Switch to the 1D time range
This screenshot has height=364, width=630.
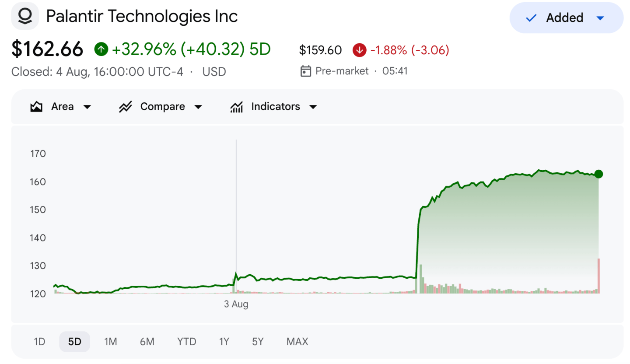coord(39,342)
